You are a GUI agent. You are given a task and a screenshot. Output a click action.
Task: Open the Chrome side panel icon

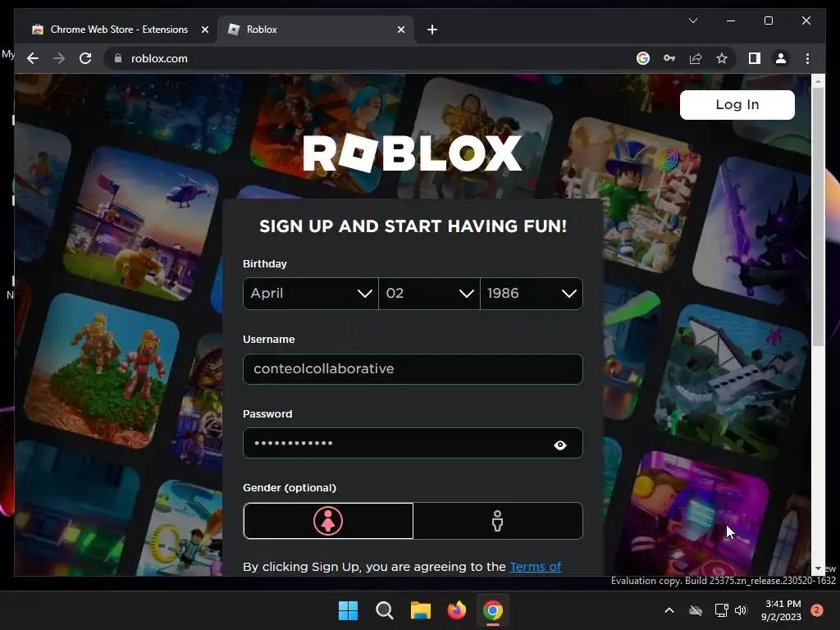[x=755, y=58]
